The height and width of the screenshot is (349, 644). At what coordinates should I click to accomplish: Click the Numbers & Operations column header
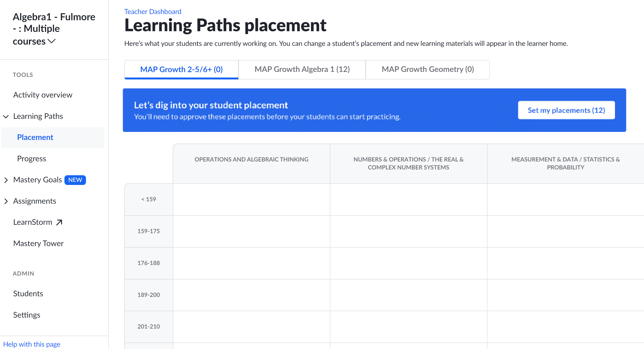point(408,164)
